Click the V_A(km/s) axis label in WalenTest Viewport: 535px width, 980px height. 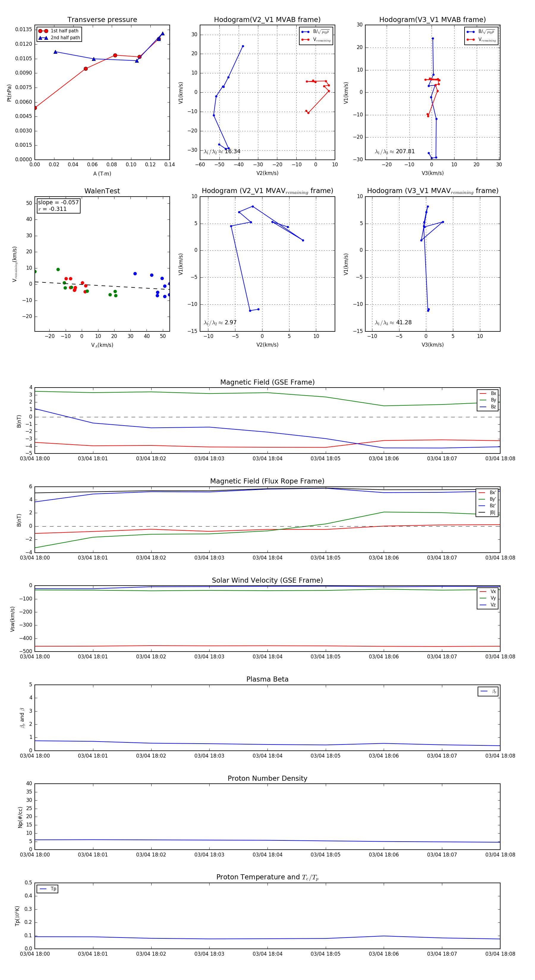102,345
